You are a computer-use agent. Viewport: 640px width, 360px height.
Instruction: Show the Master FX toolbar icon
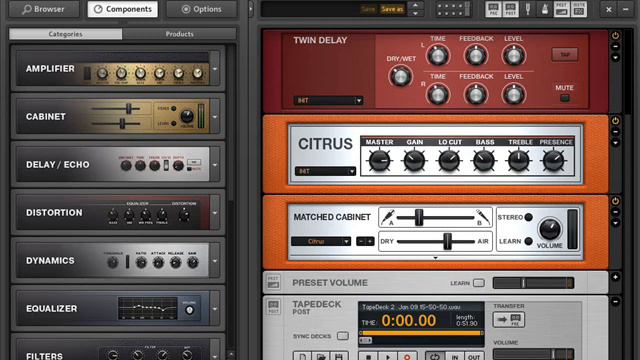[x=579, y=9]
